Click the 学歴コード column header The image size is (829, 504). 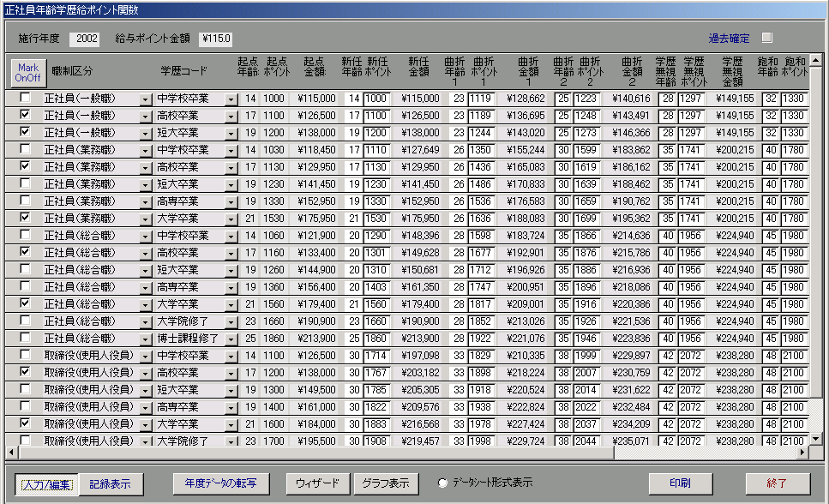click(184, 71)
